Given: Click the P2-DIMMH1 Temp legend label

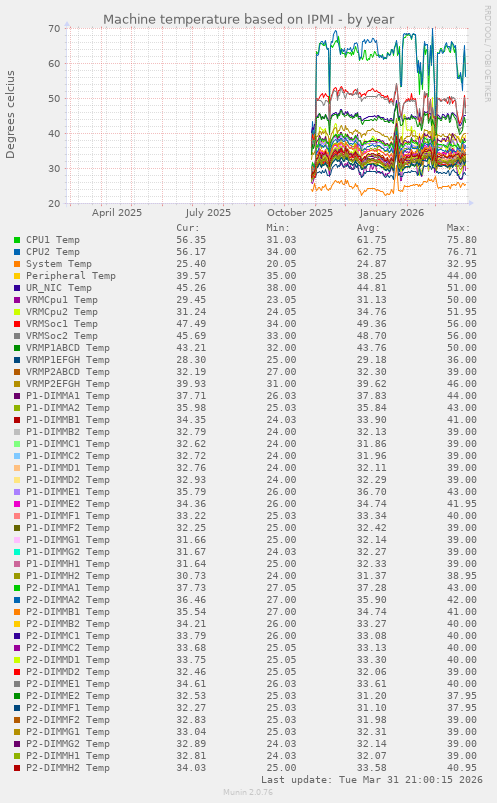Looking at the screenshot, I should (x=68, y=756).
